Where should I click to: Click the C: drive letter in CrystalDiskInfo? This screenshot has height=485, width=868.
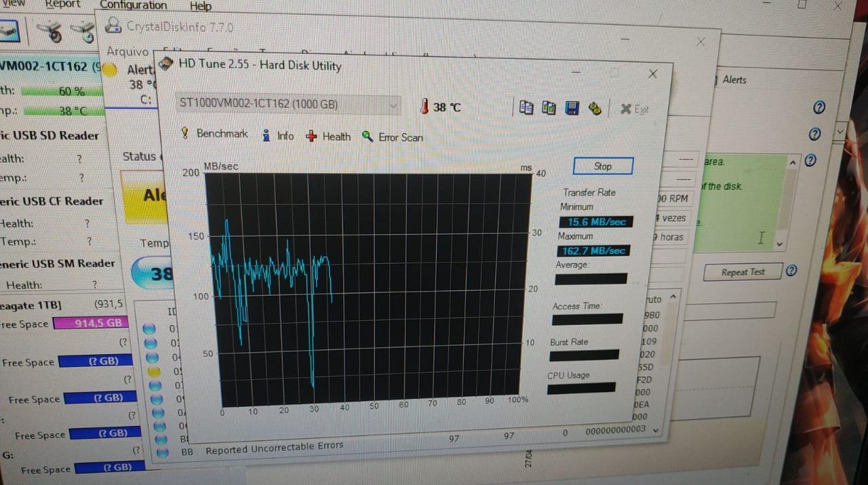point(146,99)
